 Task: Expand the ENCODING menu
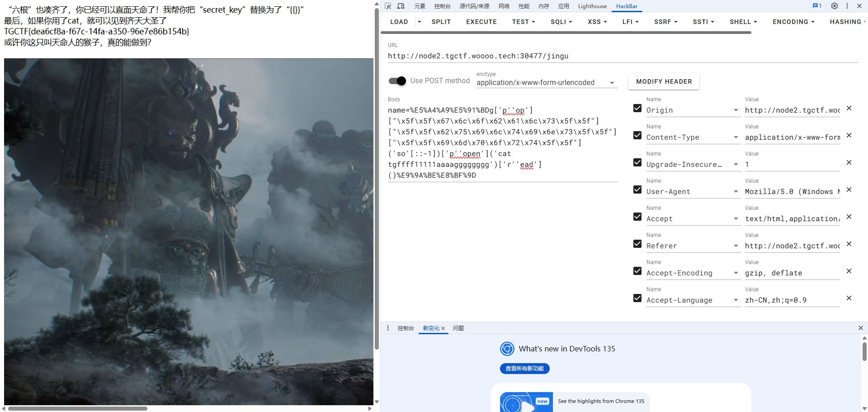pos(793,22)
